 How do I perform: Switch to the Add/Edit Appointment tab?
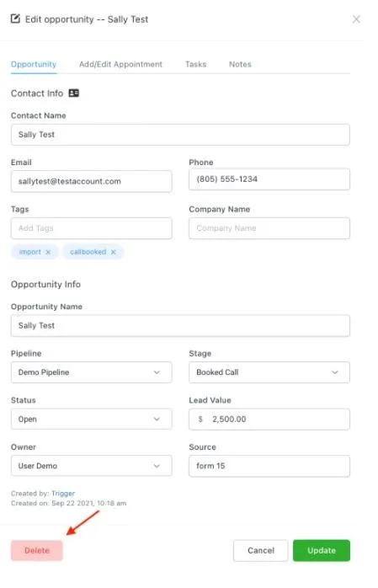pyautogui.click(x=120, y=64)
